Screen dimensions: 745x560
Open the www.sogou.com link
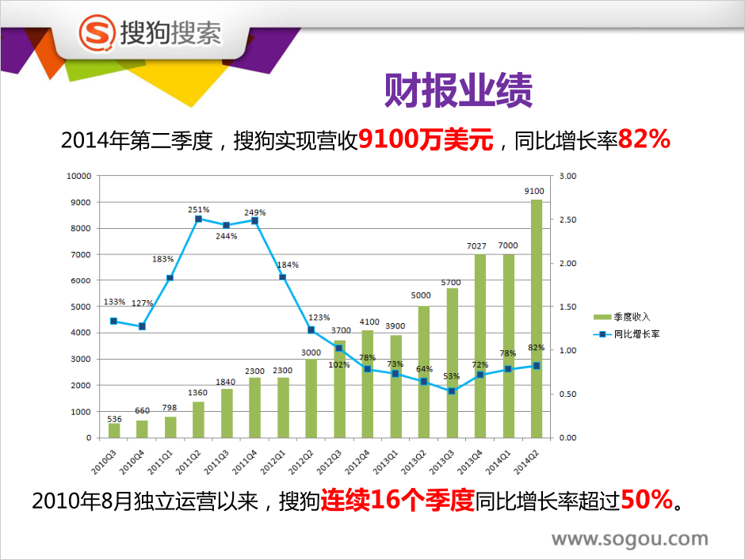[629, 539]
